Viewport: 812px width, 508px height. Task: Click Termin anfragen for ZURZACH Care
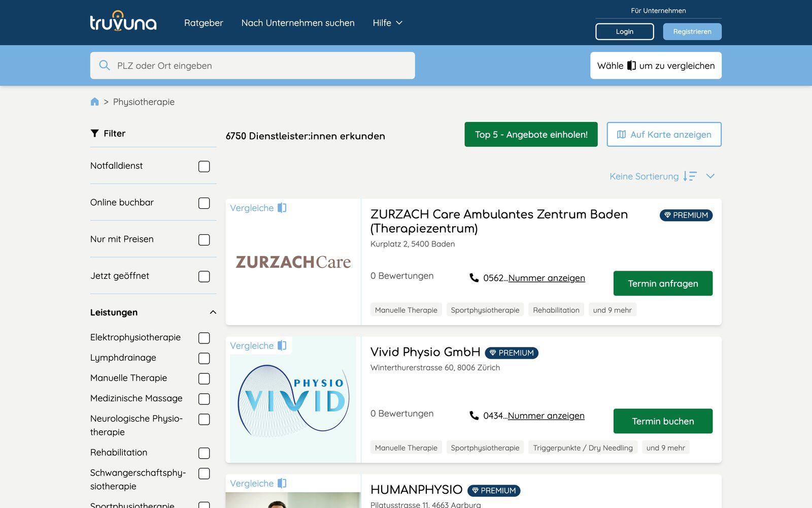[x=663, y=283]
